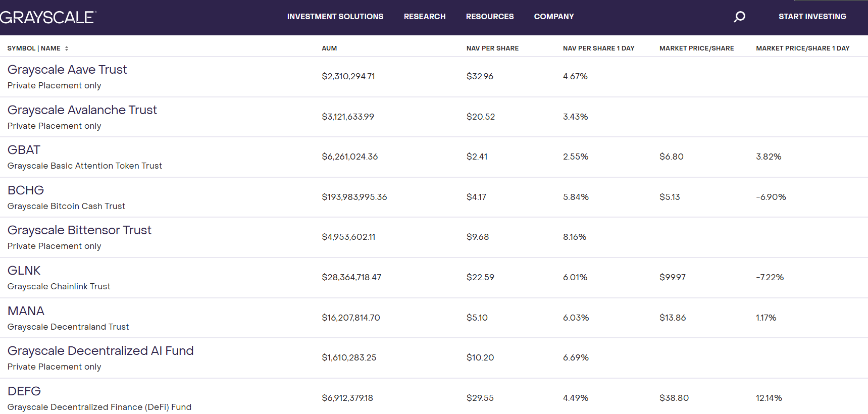Open the DEFG fund link
The width and height of the screenshot is (868, 414).
pyautogui.click(x=24, y=391)
